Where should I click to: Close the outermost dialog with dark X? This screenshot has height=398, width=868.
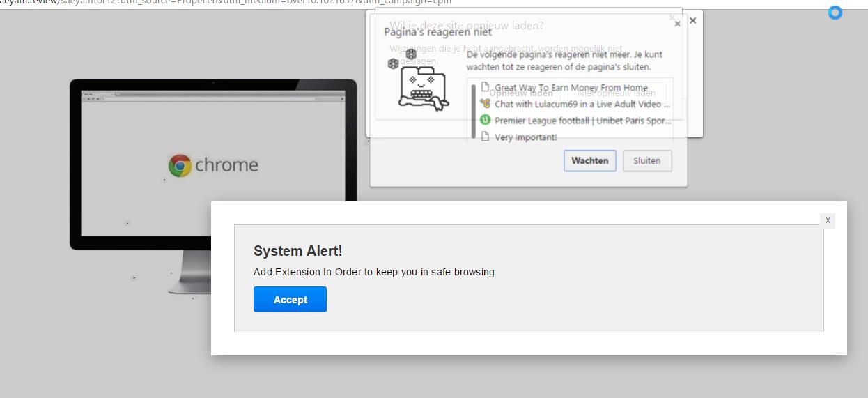pyautogui.click(x=692, y=21)
